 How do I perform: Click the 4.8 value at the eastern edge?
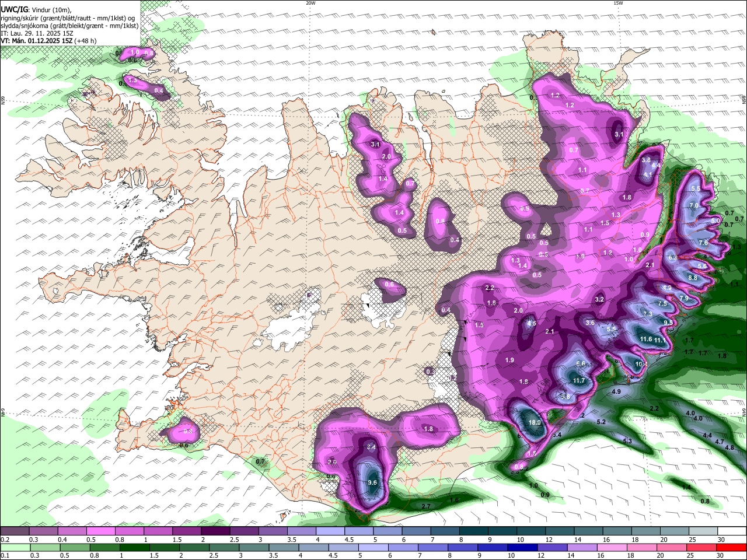pyautogui.click(x=729, y=447)
